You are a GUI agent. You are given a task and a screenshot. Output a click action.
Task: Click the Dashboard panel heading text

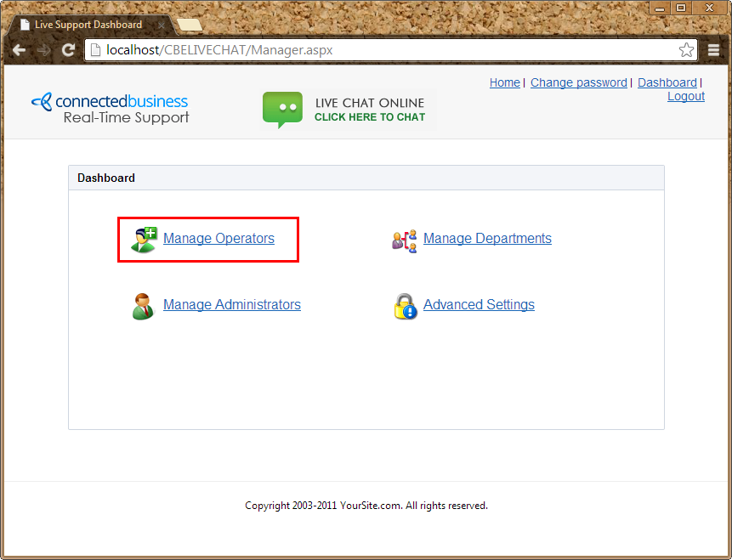(x=106, y=178)
